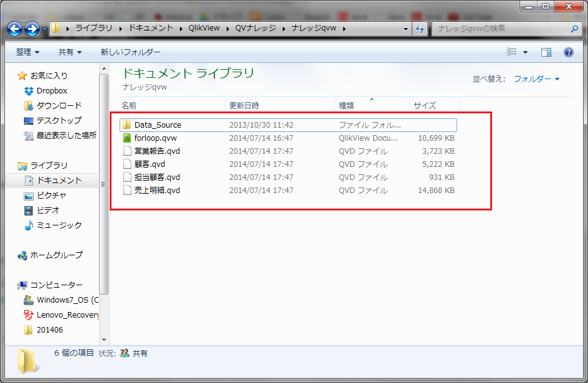Click the ダウンロード folder icon

pos(29,106)
